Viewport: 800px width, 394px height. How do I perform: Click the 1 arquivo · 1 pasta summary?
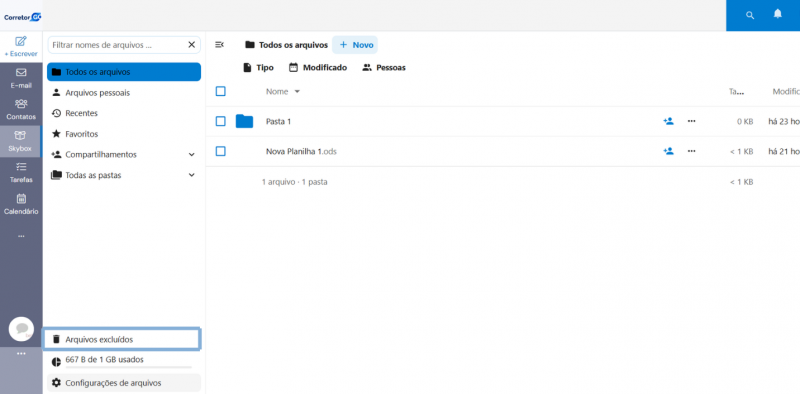[294, 182]
